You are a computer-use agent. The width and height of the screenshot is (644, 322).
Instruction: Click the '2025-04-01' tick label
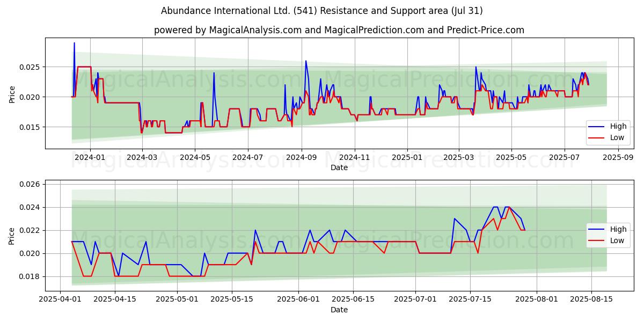click(x=60, y=299)
